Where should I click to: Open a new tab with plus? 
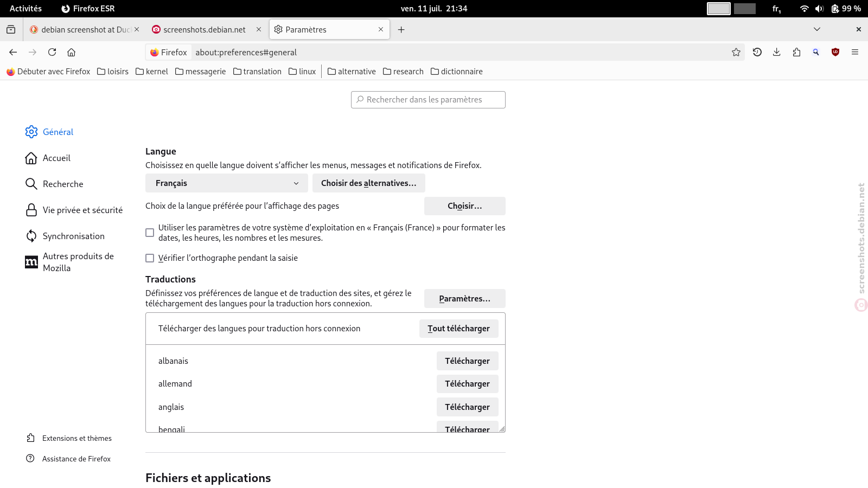tap(401, 30)
